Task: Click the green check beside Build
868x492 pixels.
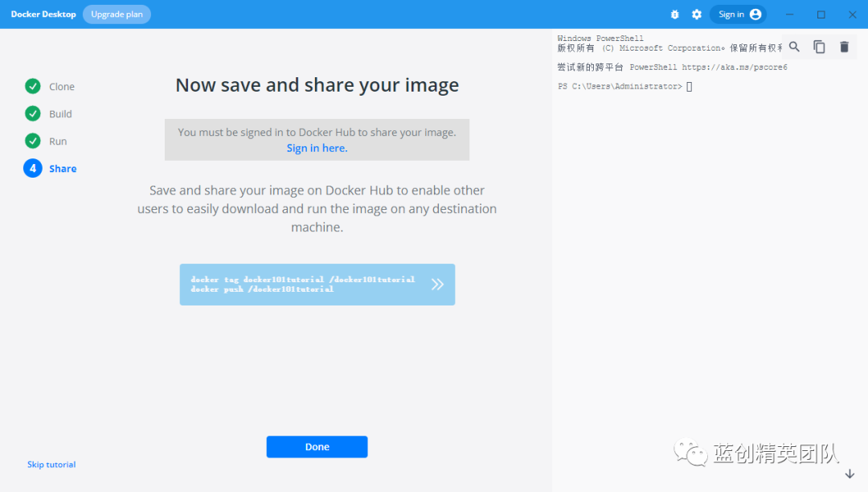Action: click(33, 113)
